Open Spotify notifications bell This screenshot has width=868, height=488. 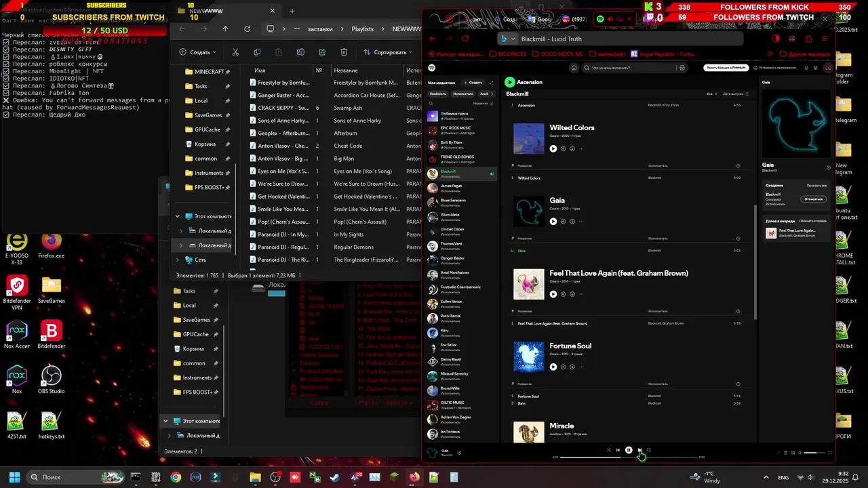806,68
